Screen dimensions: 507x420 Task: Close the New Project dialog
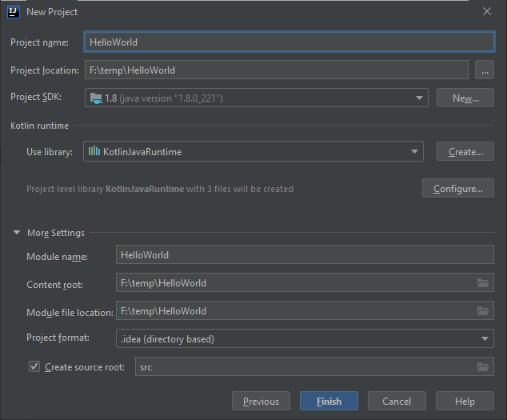(486, 12)
